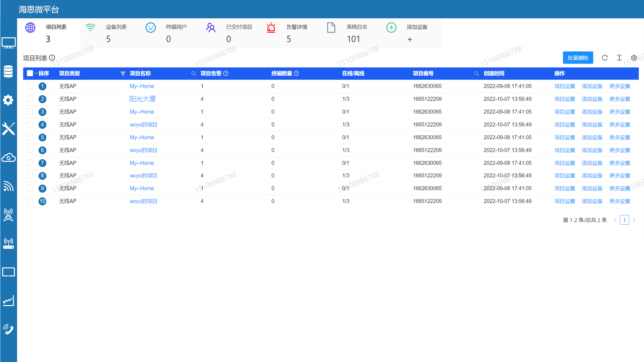The height and width of the screenshot is (362, 644).
Task: Open the 项目类型 column filter dropdown
Action: point(123,74)
